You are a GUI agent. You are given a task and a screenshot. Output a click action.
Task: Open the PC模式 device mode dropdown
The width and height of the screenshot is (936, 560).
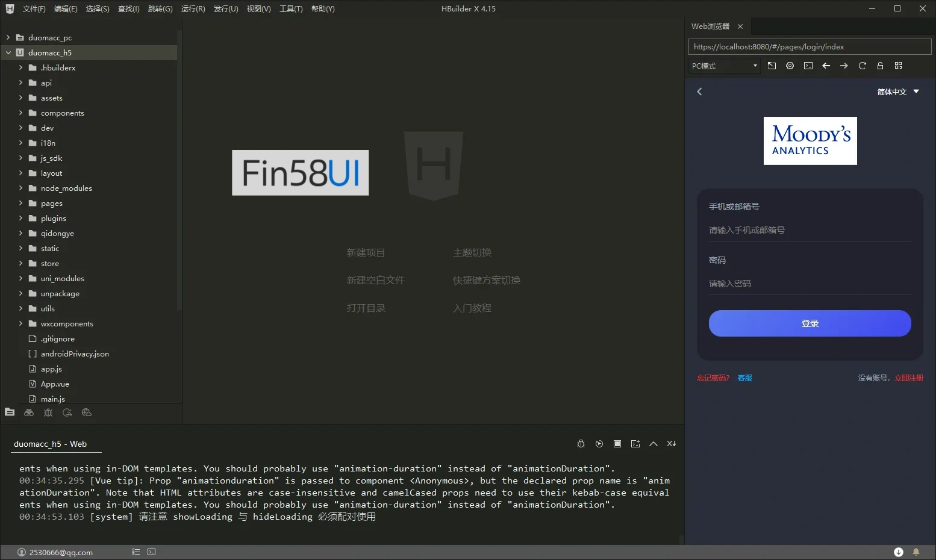click(723, 66)
